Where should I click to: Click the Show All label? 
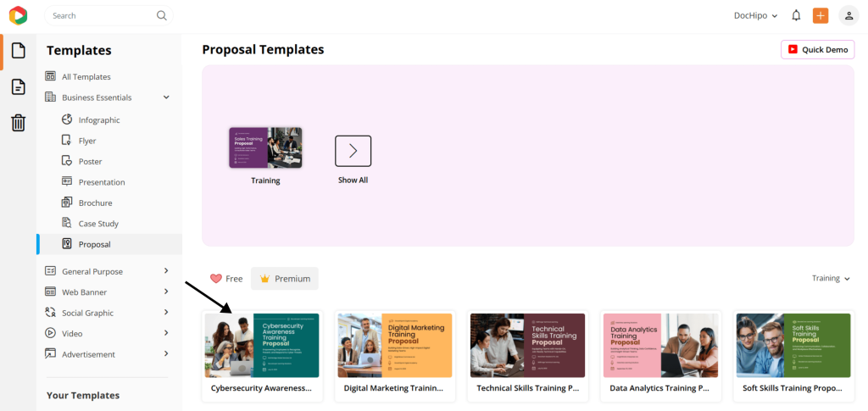pyautogui.click(x=353, y=181)
